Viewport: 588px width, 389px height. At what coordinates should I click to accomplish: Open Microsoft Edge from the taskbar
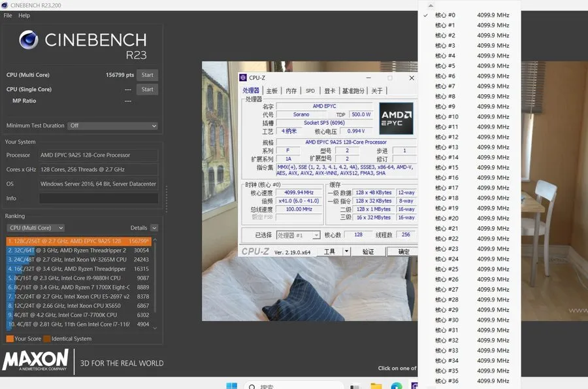coord(397,386)
